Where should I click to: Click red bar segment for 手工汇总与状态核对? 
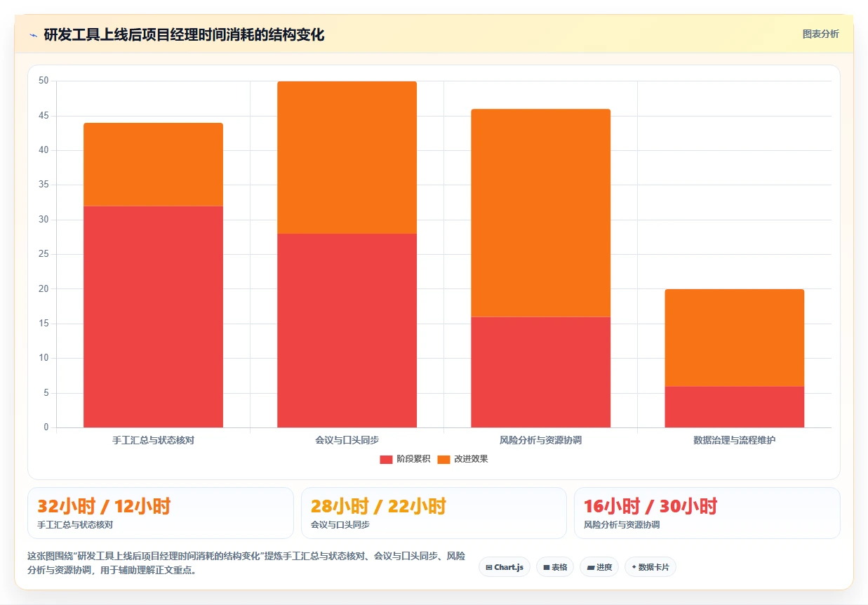(x=153, y=317)
